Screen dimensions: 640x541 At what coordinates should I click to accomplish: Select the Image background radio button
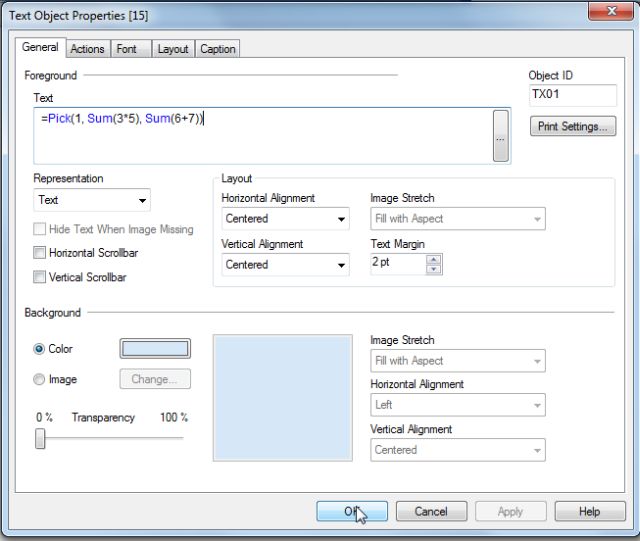pyautogui.click(x=39, y=379)
